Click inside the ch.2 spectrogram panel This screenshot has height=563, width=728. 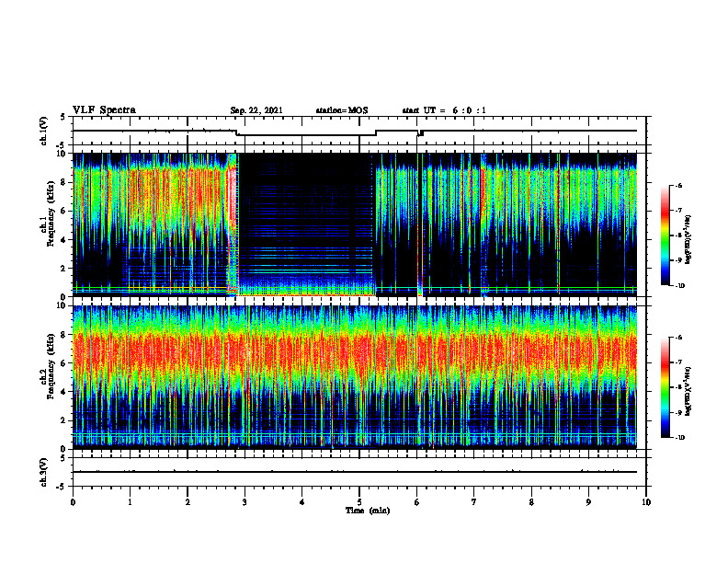(x=355, y=377)
